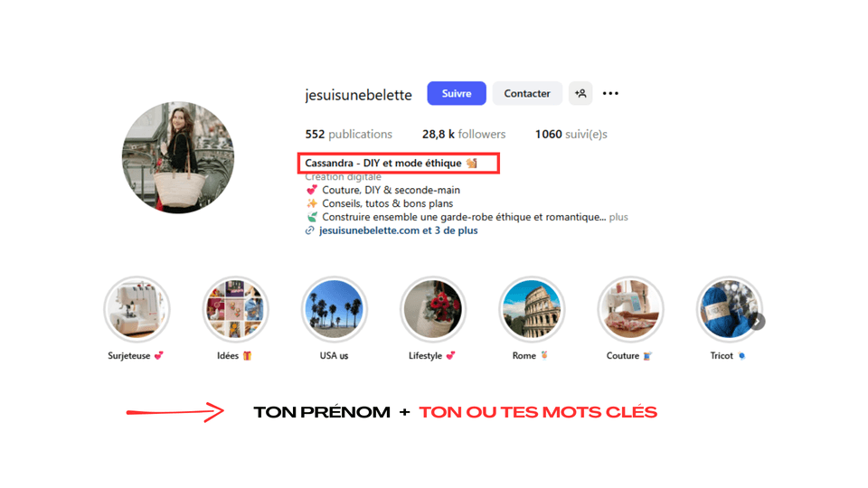The width and height of the screenshot is (868, 488).
Task: Click the next arrow on highlights carousel
Action: click(x=758, y=322)
